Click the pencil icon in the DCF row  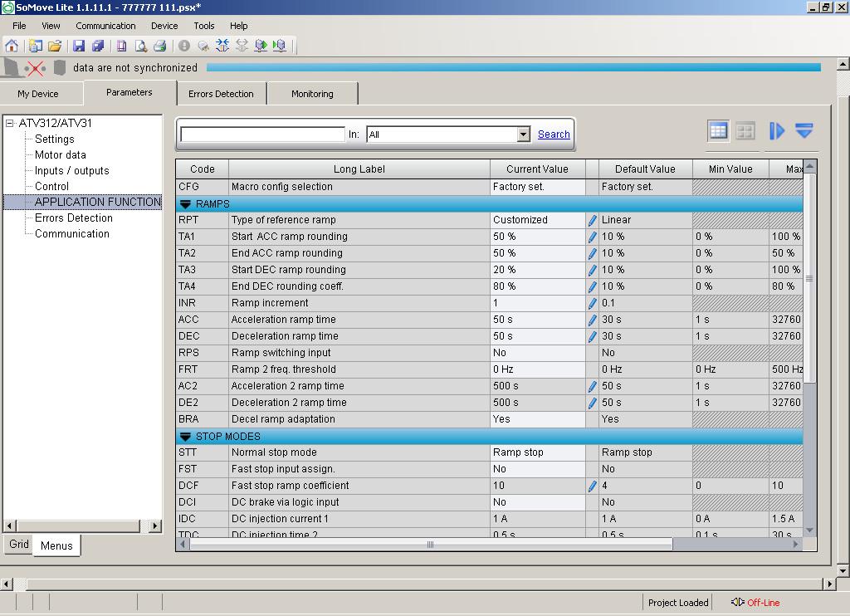click(592, 486)
